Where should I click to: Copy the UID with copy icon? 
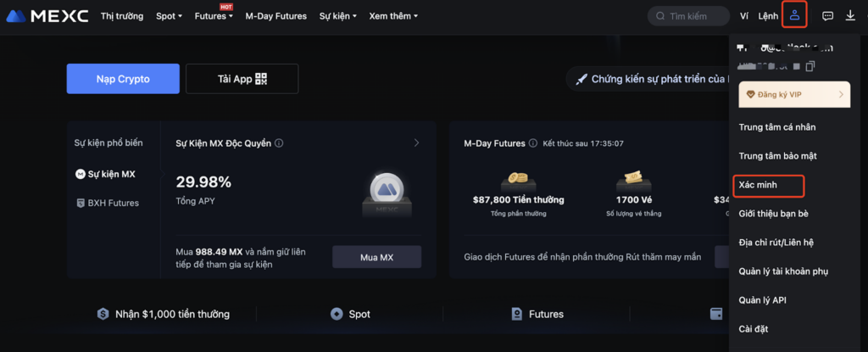810,66
